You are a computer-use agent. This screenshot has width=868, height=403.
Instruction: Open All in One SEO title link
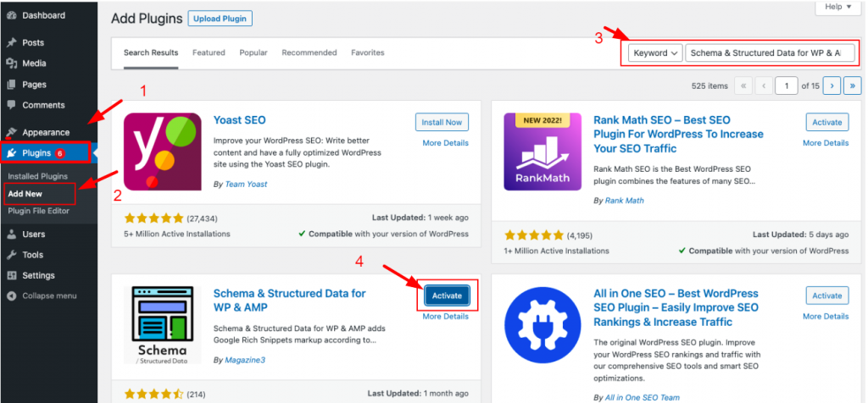pyautogui.click(x=676, y=308)
